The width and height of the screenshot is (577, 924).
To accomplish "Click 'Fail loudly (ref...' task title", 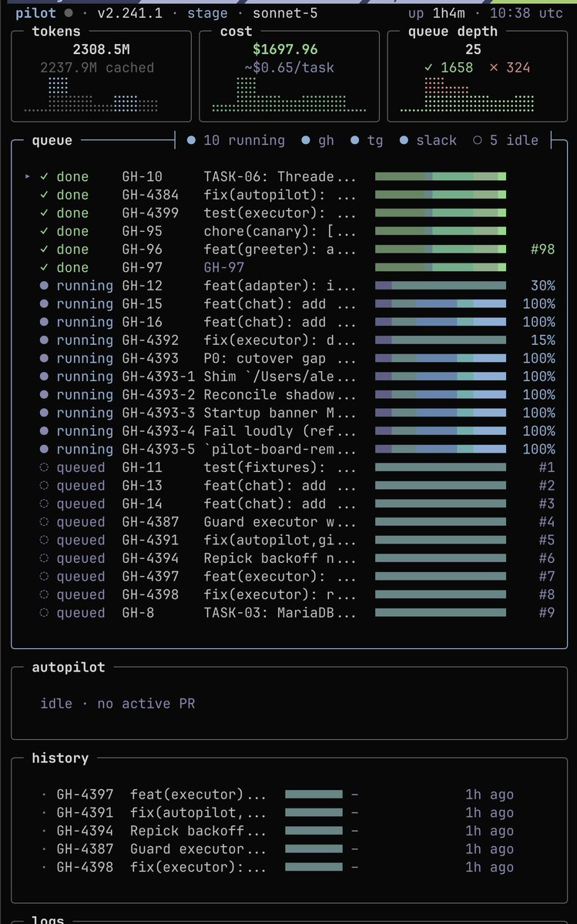I will (x=280, y=431).
